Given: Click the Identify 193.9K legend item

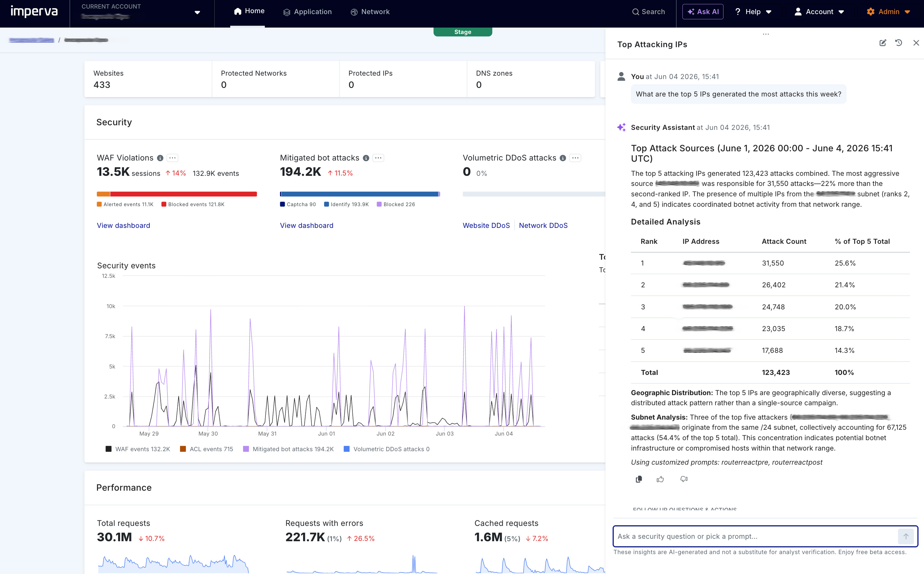Looking at the screenshot, I should pos(346,204).
